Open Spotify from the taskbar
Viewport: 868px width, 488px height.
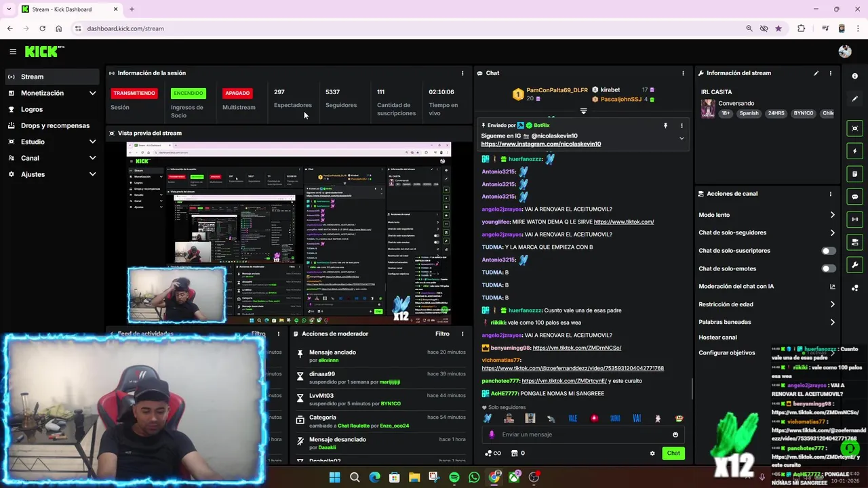454,477
